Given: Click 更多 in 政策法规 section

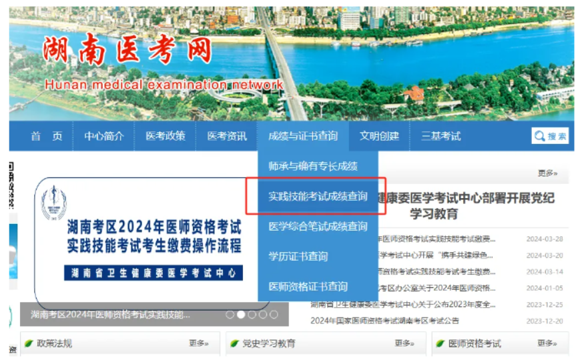Looking at the screenshot, I should coord(199,343).
